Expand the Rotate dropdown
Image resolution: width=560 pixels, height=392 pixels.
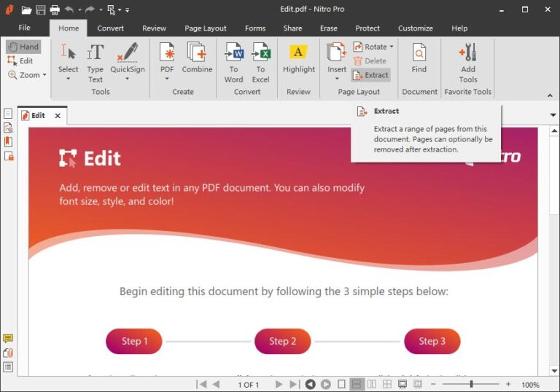click(x=392, y=47)
